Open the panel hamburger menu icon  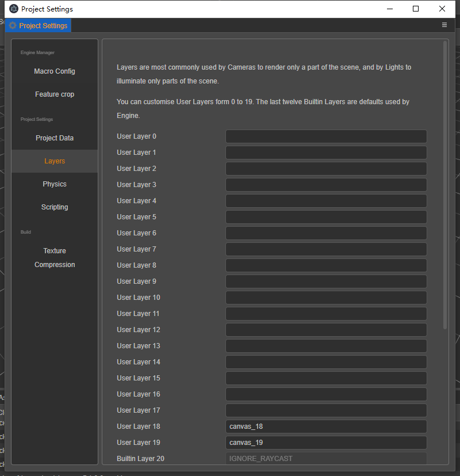pyautogui.click(x=444, y=25)
